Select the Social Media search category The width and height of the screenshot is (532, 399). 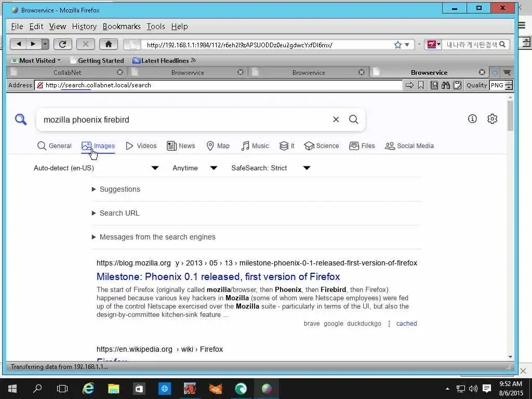click(409, 146)
